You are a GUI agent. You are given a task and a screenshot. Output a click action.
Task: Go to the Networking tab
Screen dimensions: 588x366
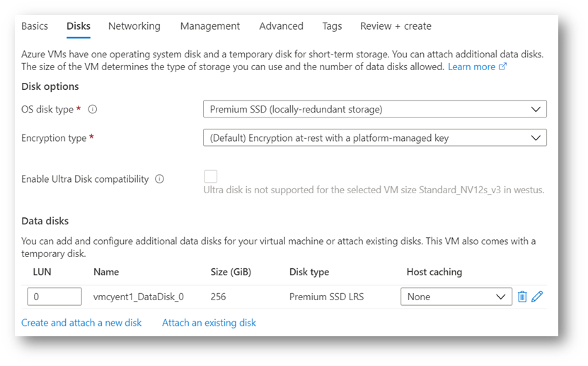(x=134, y=26)
